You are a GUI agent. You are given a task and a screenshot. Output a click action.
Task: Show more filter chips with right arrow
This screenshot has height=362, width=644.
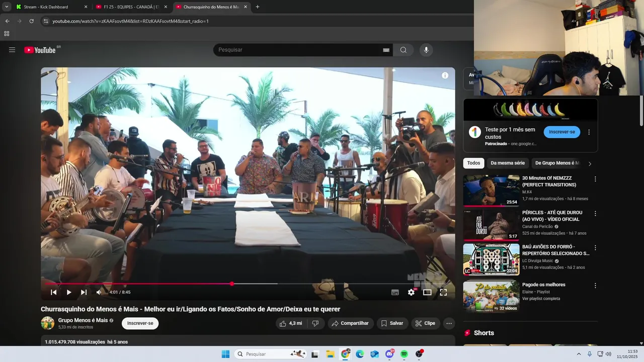tap(590, 163)
